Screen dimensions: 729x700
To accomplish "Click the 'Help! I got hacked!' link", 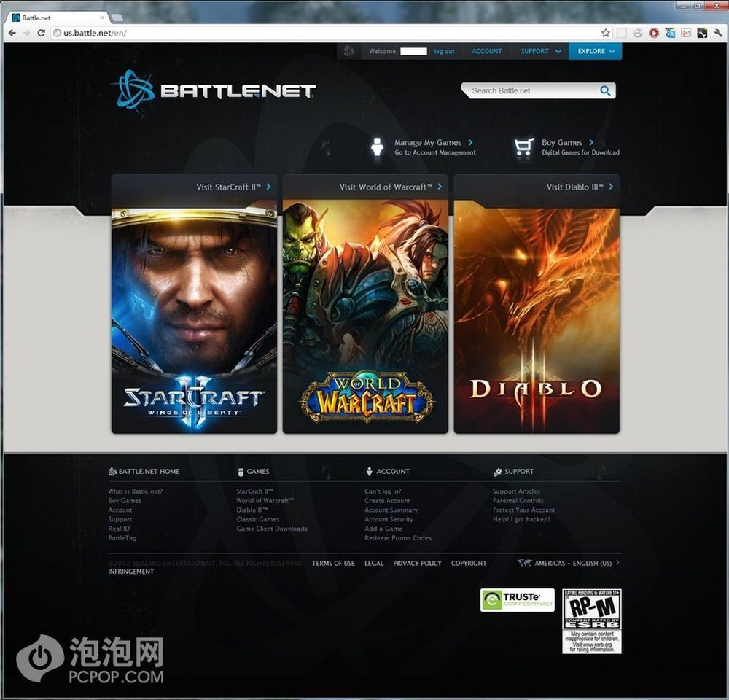I will coord(521,519).
